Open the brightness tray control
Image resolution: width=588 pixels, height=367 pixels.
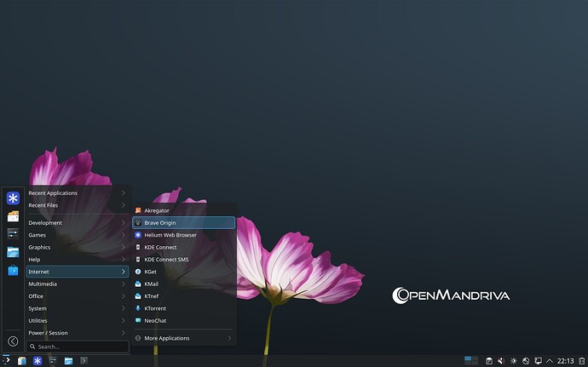click(x=513, y=361)
